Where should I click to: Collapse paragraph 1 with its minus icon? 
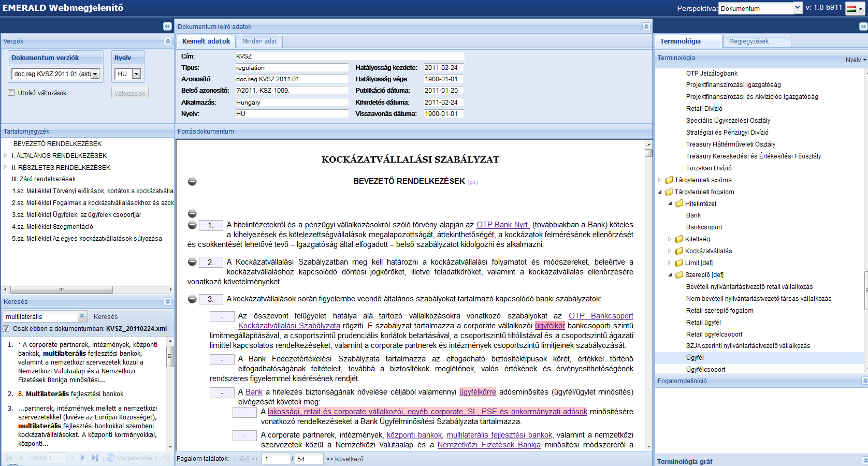(x=192, y=225)
